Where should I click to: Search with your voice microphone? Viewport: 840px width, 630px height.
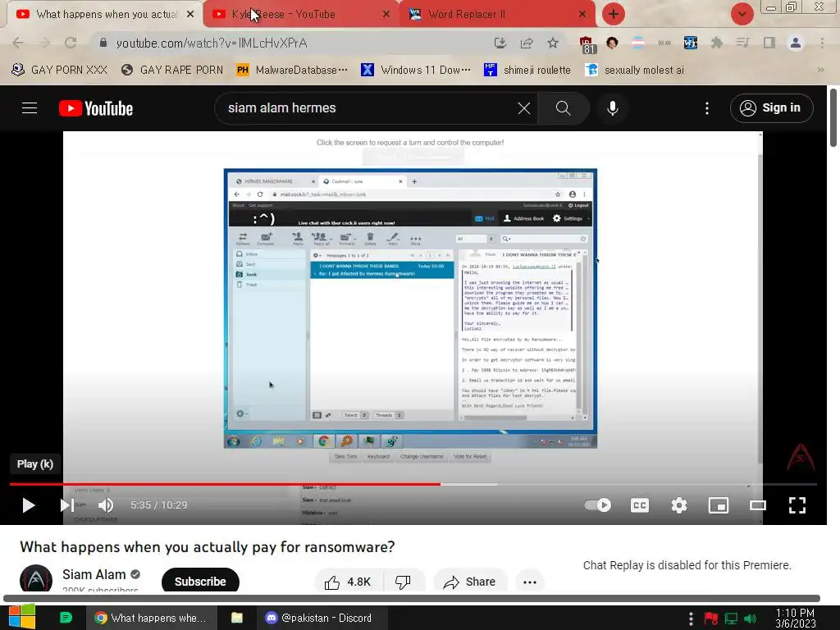pos(612,108)
